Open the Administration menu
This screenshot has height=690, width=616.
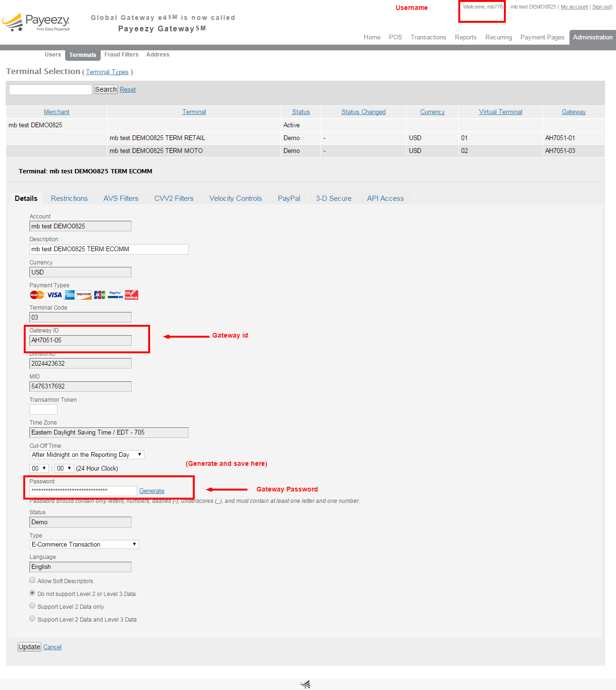[592, 37]
